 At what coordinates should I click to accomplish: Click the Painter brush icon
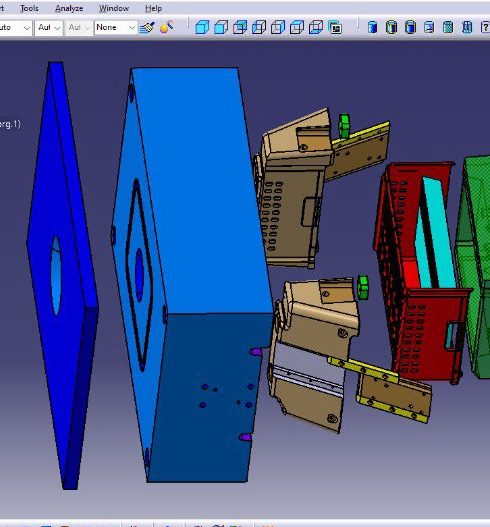(147, 27)
